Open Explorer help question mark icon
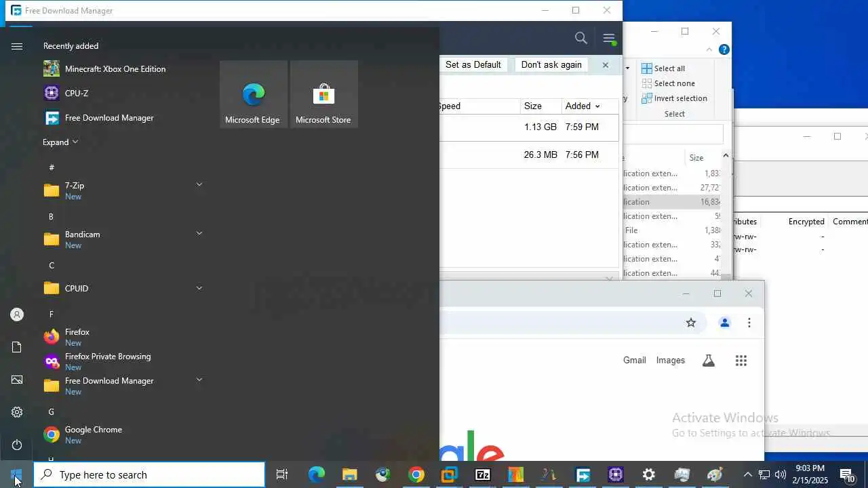 724,49
